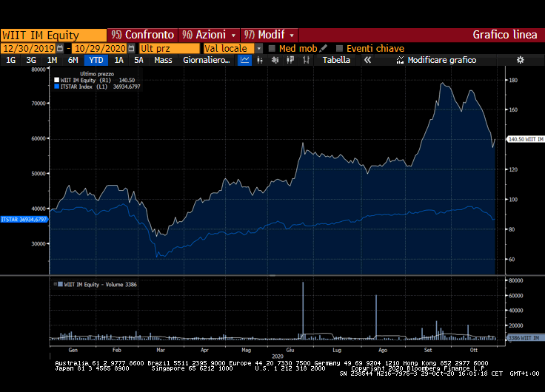Viewport: 545px width, 392px height.
Task: Open the end date calendar picker
Action: click(131, 48)
